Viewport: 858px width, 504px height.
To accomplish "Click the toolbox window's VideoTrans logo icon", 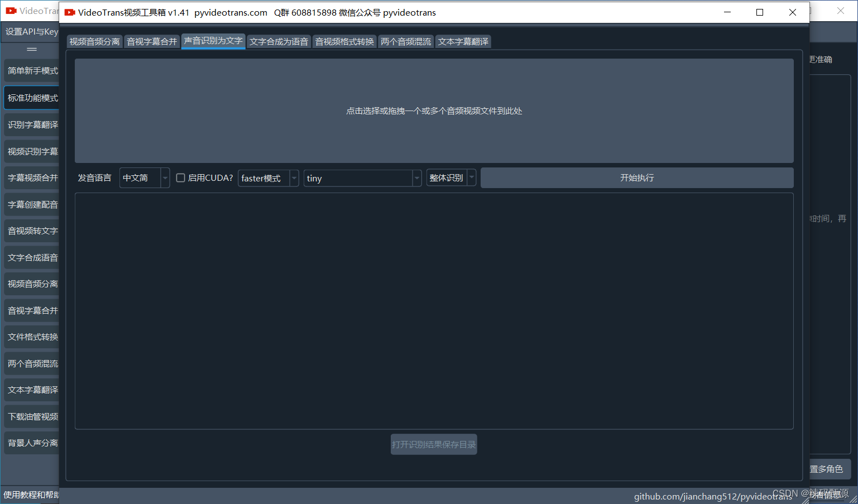I will 70,12.
